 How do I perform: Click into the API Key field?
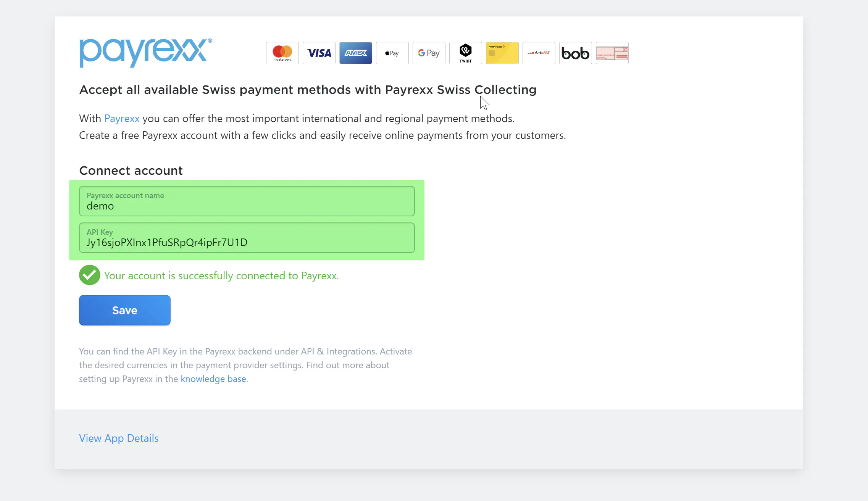click(247, 238)
